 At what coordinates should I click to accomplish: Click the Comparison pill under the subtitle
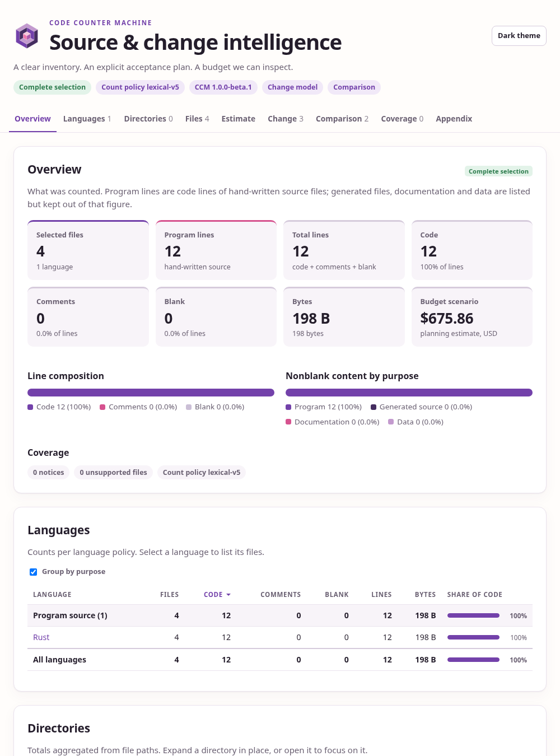click(x=354, y=87)
